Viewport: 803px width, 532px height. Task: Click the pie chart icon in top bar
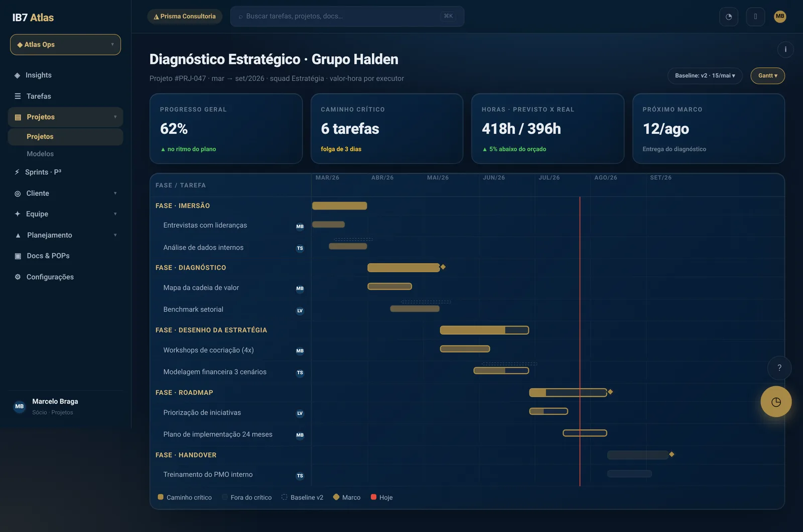[729, 17]
